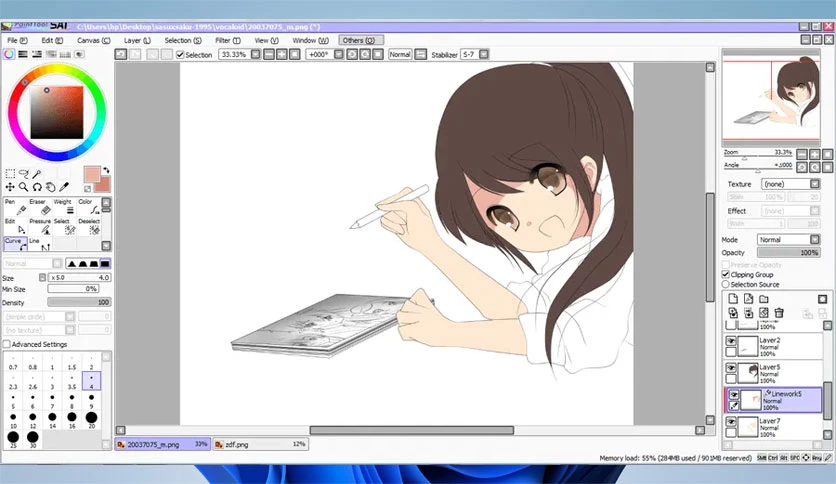Hide Layer2 with its eye icon
This screenshot has width=836, height=484.
[x=731, y=341]
